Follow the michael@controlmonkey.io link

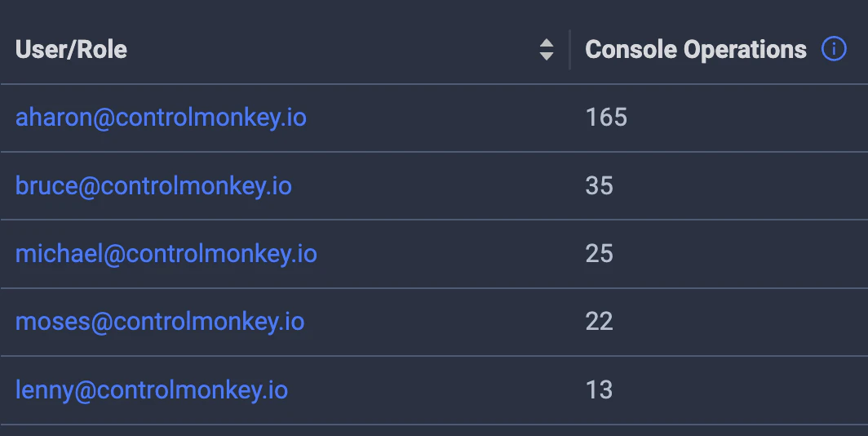click(x=166, y=254)
